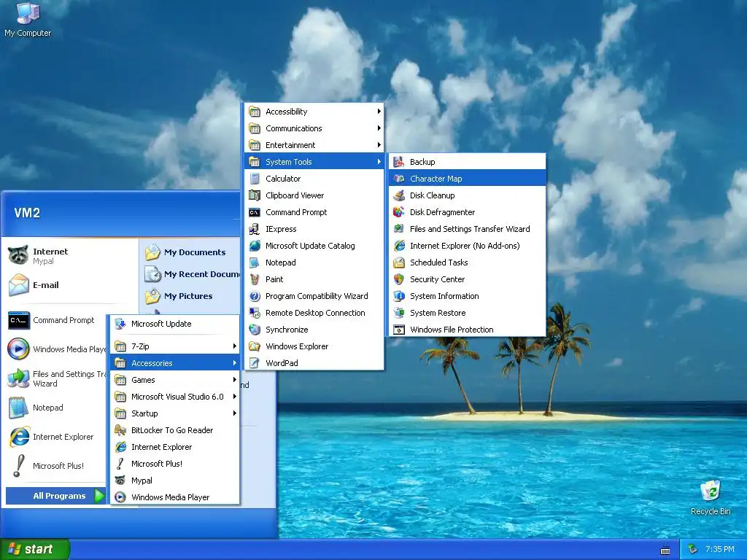Screen dimensions: 747x560
Task: Open My Recent Documents link
Action: 190,274
